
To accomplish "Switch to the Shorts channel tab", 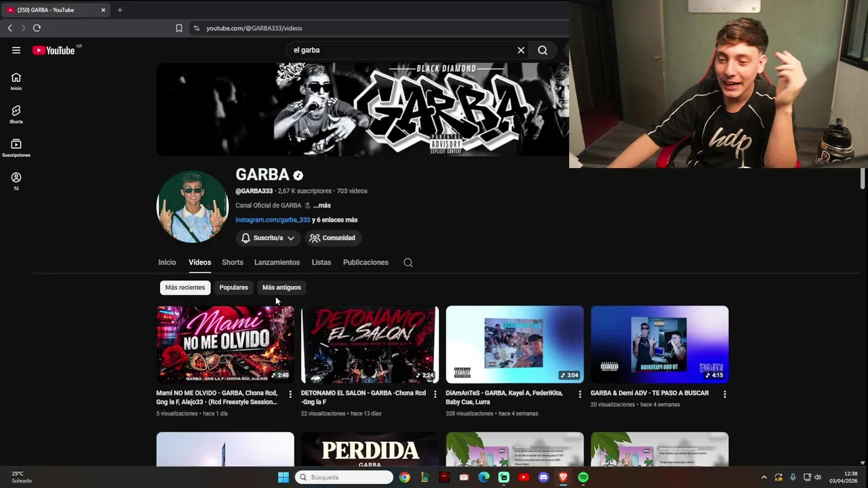I will tap(232, 262).
